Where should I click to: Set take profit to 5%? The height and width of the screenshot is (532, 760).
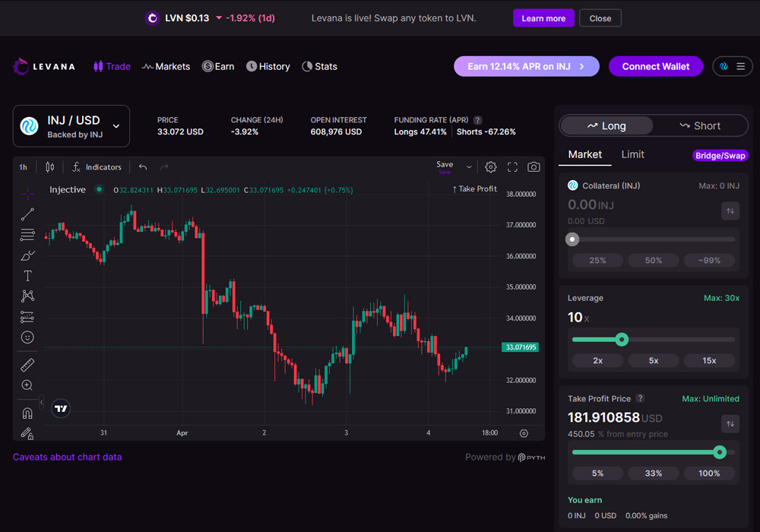click(x=597, y=473)
